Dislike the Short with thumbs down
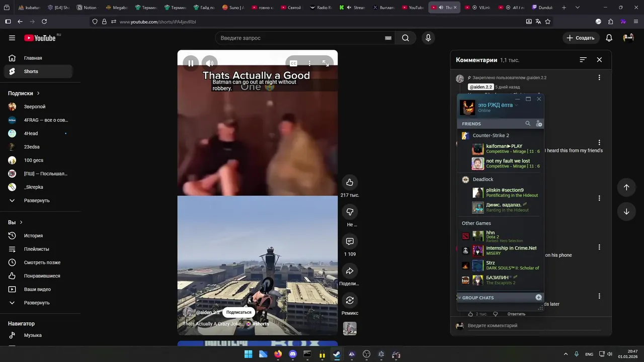Screen dimensions: 644x362 point(350,212)
